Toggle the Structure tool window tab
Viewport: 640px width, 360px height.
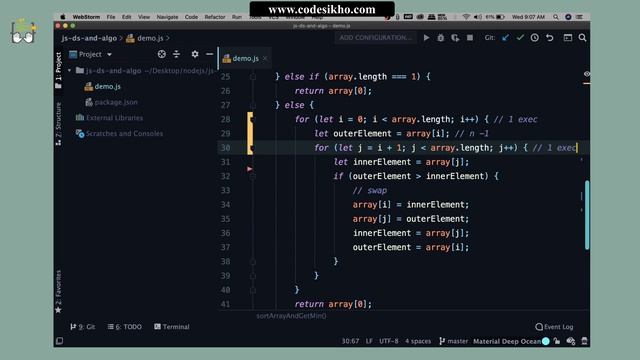point(58,124)
